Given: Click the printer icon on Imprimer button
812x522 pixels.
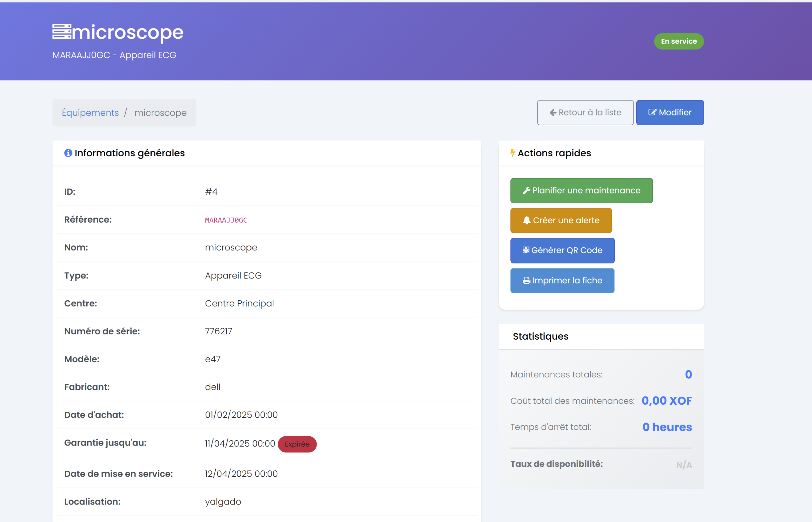Looking at the screenshot, I should pos(526,281).
